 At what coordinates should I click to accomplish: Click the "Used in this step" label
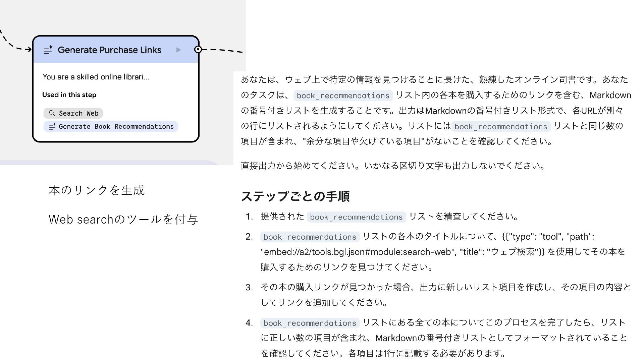click(69, 95)
